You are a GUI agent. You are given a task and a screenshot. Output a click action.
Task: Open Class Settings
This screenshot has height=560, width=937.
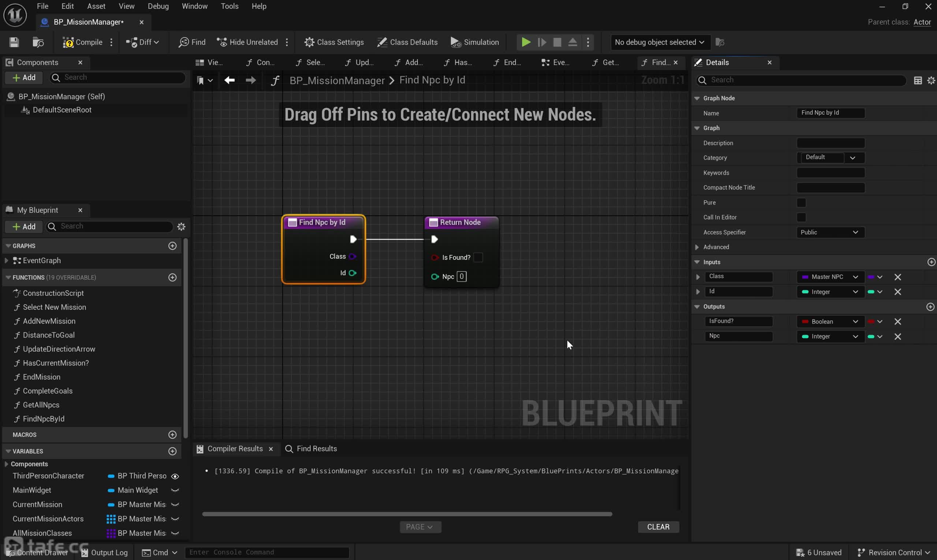click(334, 42)
